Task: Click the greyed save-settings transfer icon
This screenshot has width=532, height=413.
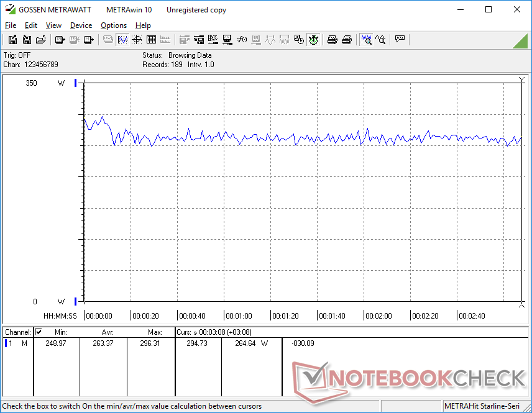Action: [184, 40]
